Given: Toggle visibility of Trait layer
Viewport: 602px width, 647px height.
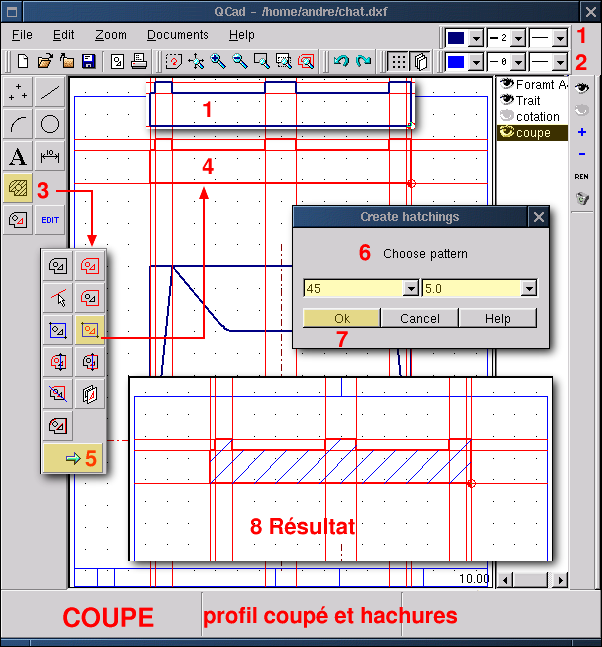Looking at the screenshot, I should coord(506,100).
